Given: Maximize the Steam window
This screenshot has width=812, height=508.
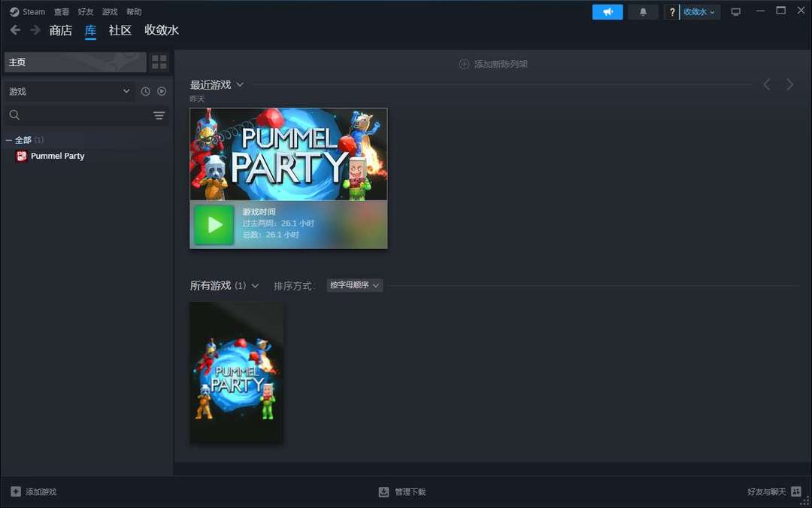Looking at the screenshot, I should coord(781,11).
